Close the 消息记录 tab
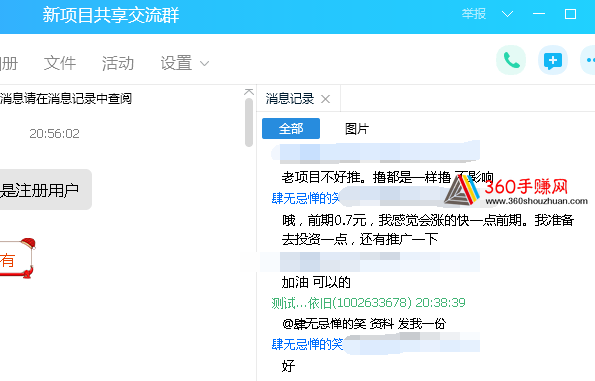 click(x=325, y=99)
